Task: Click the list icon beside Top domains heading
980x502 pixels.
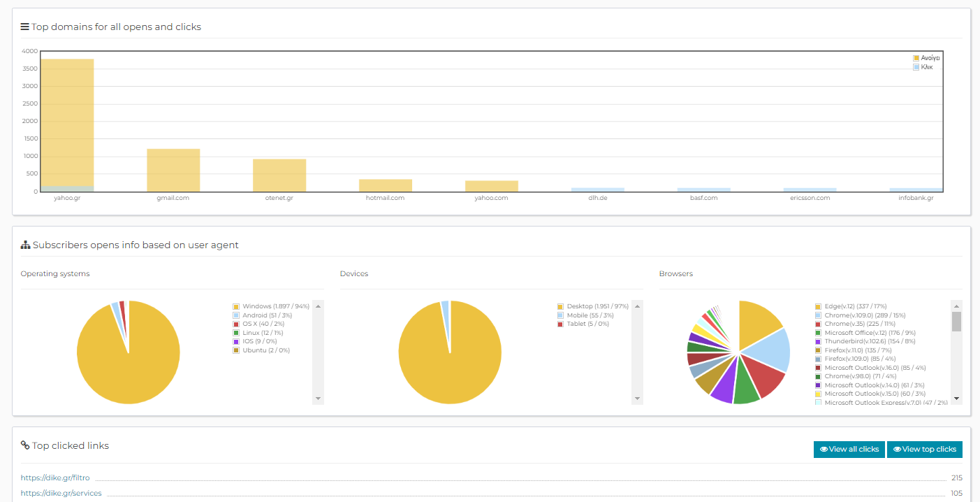Action: 25,27
